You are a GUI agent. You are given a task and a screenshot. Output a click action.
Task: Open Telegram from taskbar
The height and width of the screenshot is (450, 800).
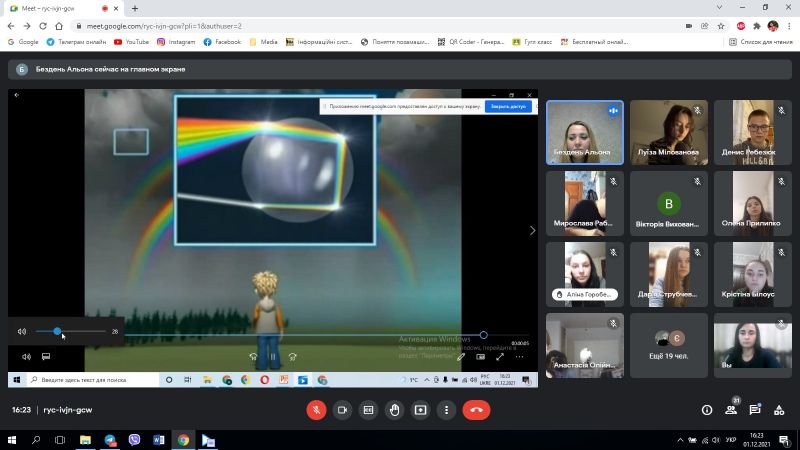110,440
